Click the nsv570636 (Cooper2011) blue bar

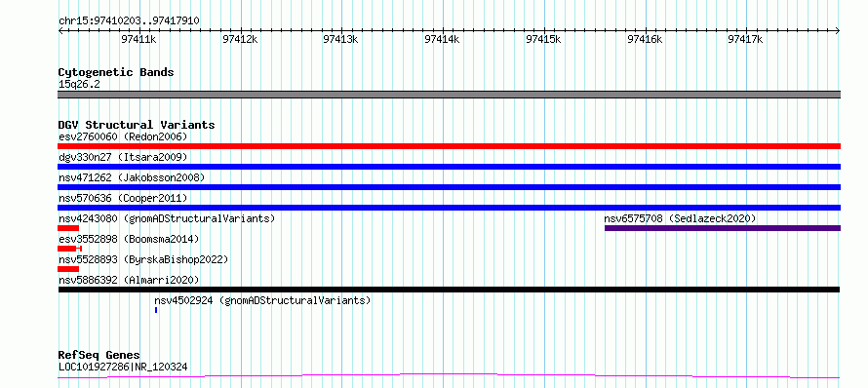click(x=449, y=208)
